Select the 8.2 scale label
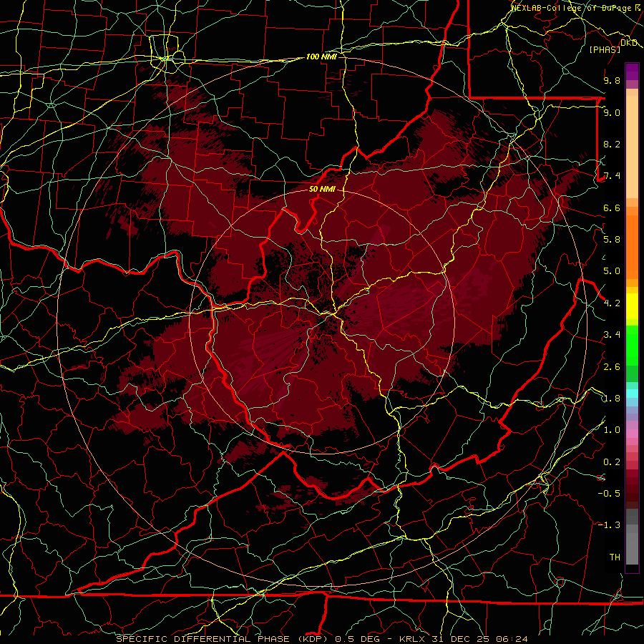This screenshot has width=644, height=644. coord(612,144)
